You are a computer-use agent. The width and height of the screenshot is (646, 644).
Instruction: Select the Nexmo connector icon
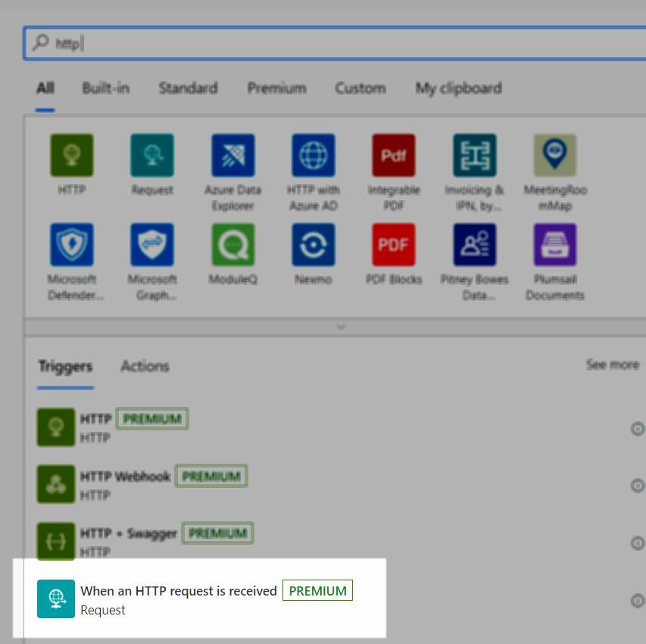(314, 245)
